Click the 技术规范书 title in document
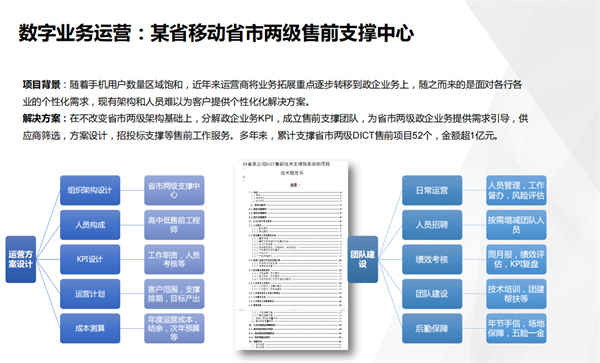The image size is (600, 363). point(292,173)
